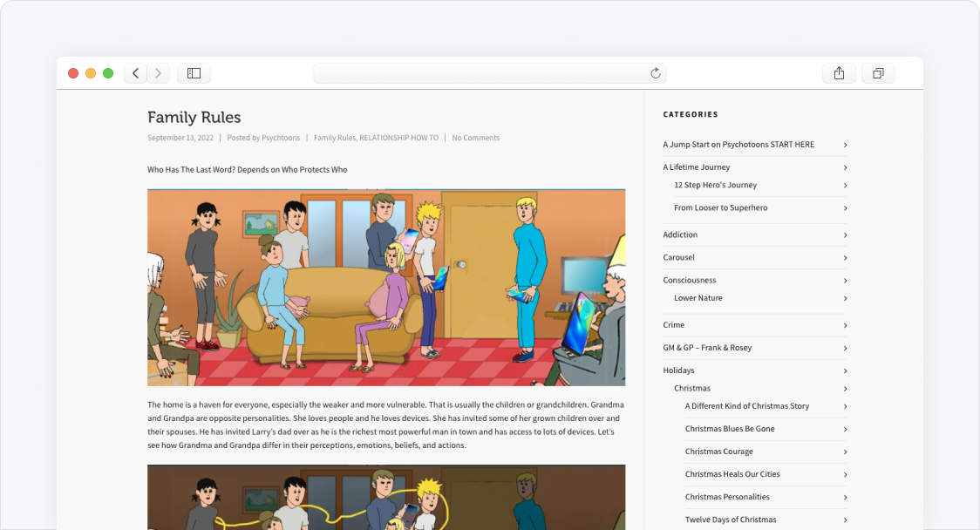The height and width of the screenshot is (530, 980).
Task: Expand the Holidays category arrow
Action: coord(845,370)
